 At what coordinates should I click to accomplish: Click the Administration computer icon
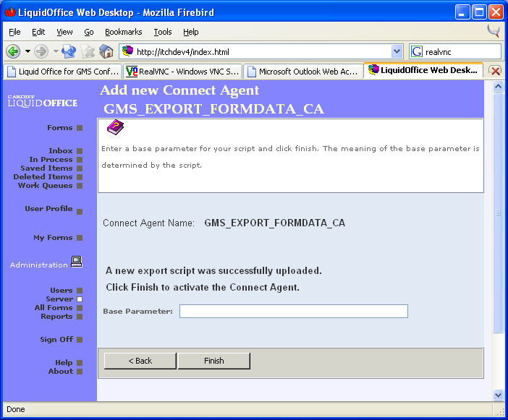pos(76,262)
